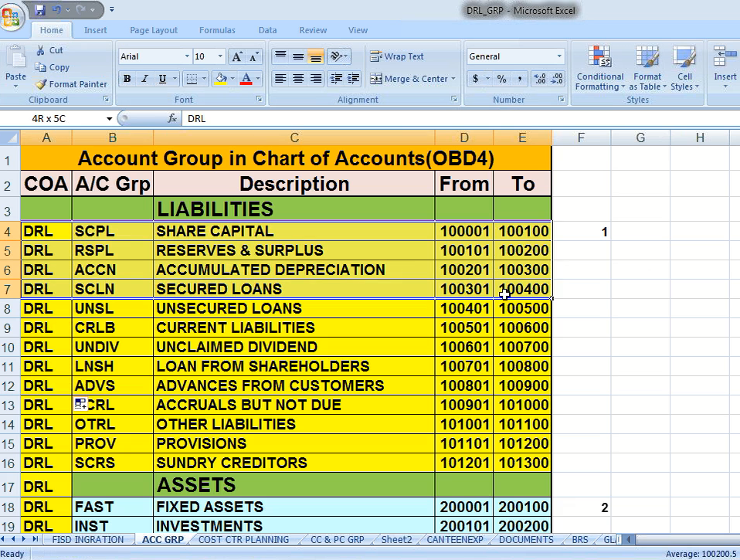Customize Quick Access Toolbar dropdown
The image size is (740, 560).
point(112,9)
